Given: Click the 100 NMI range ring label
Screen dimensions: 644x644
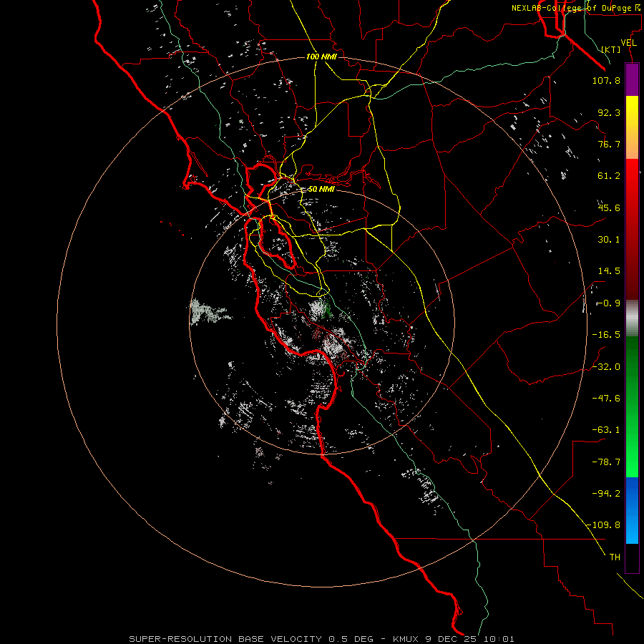Looking at the screenshot, I should [x=321, y=57].
